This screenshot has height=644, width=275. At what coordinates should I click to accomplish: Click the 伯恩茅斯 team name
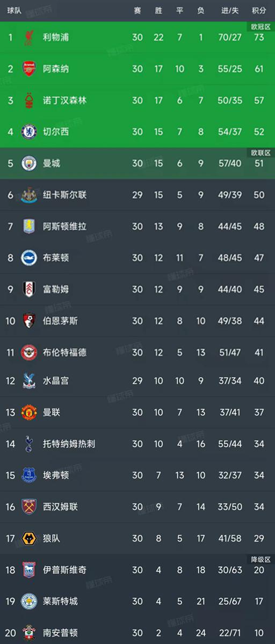(60, 321)
